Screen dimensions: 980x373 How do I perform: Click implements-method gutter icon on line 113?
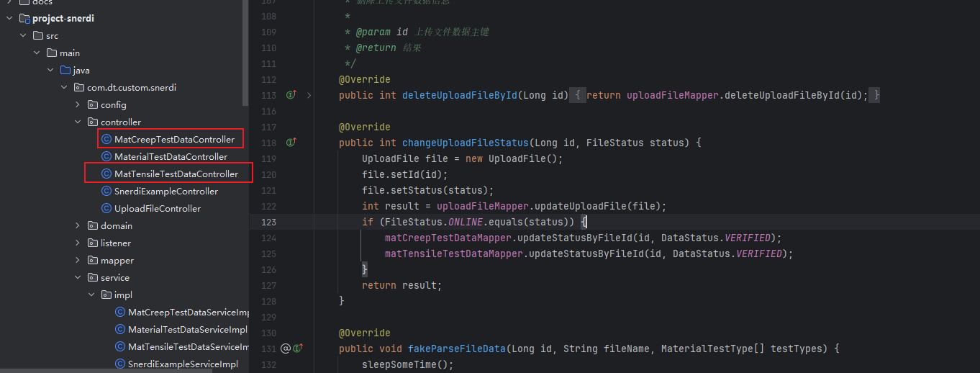(291, 95)
